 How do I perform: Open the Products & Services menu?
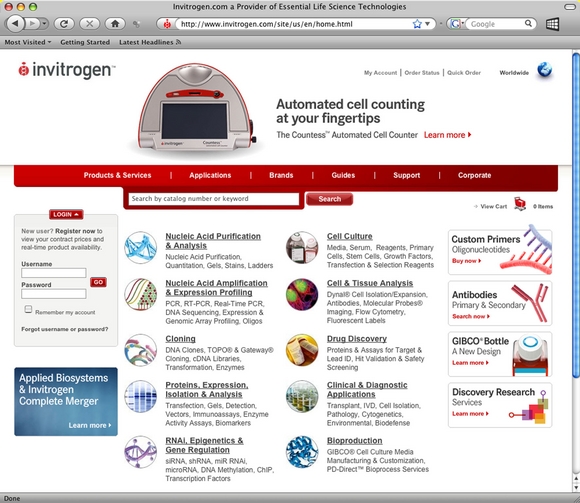pos(117,175)
